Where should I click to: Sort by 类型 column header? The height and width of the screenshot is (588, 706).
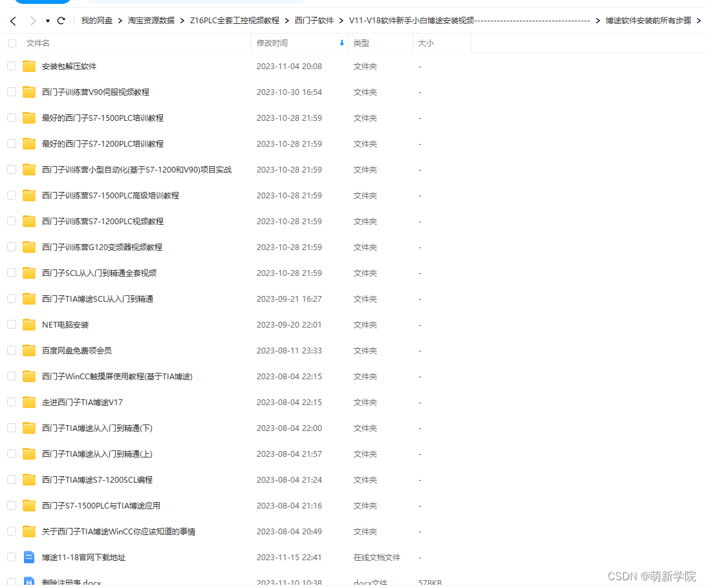click(x=361, y=43)
